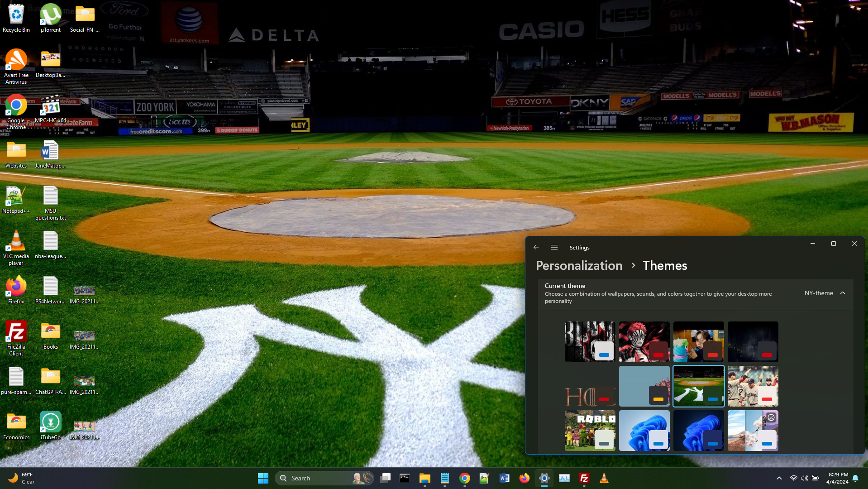
Task: Open the Windows Start menu
Action: (263, 478)
